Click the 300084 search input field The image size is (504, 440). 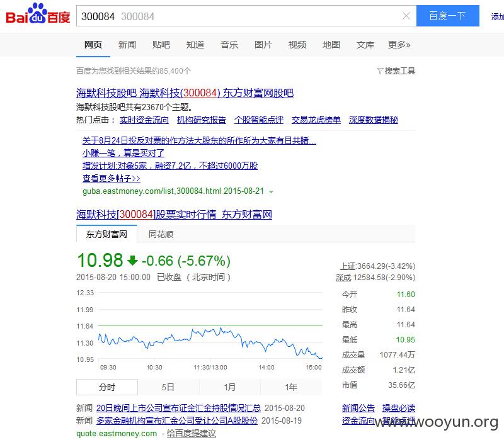click(246, 16)
